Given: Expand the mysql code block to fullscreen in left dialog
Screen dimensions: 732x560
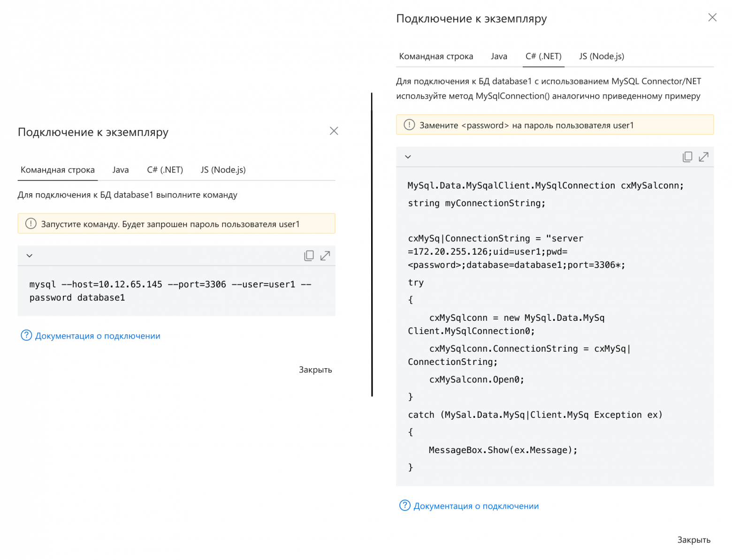Looking at the screenshot, I should coord(325,256).
